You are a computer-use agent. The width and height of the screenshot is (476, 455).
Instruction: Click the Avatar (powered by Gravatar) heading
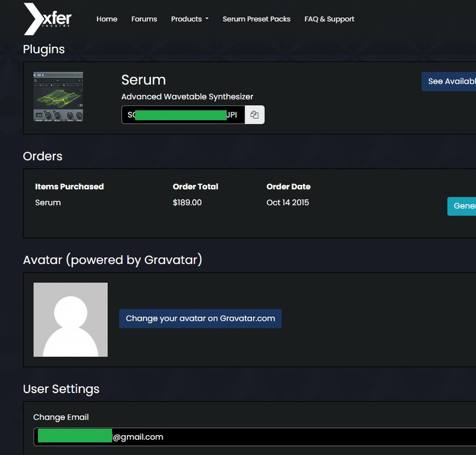pyautogui.click(x=113, y=260)
